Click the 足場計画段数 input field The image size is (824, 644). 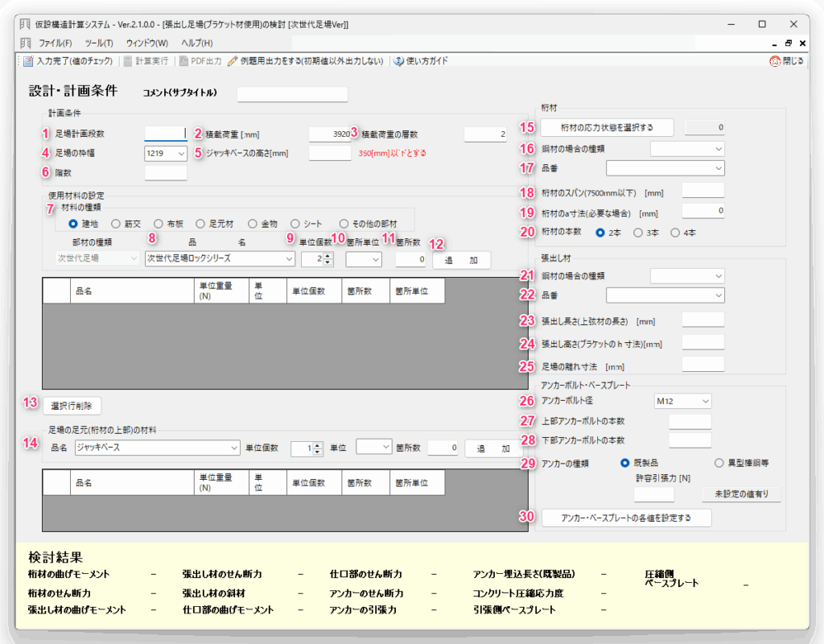(x=166, y=134)
